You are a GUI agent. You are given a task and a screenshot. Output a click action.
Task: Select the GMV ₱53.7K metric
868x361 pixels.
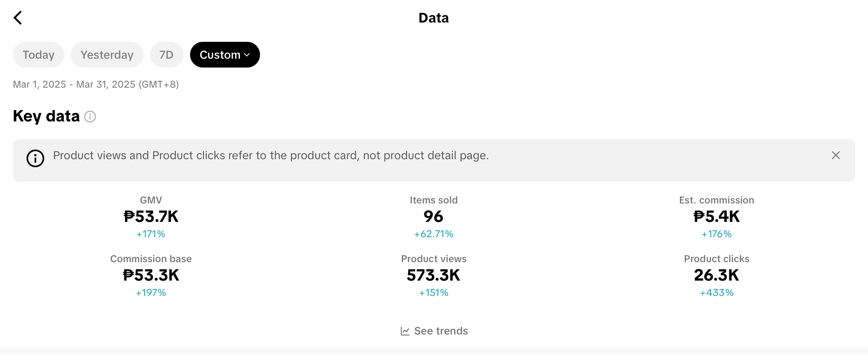click(151, 217)
